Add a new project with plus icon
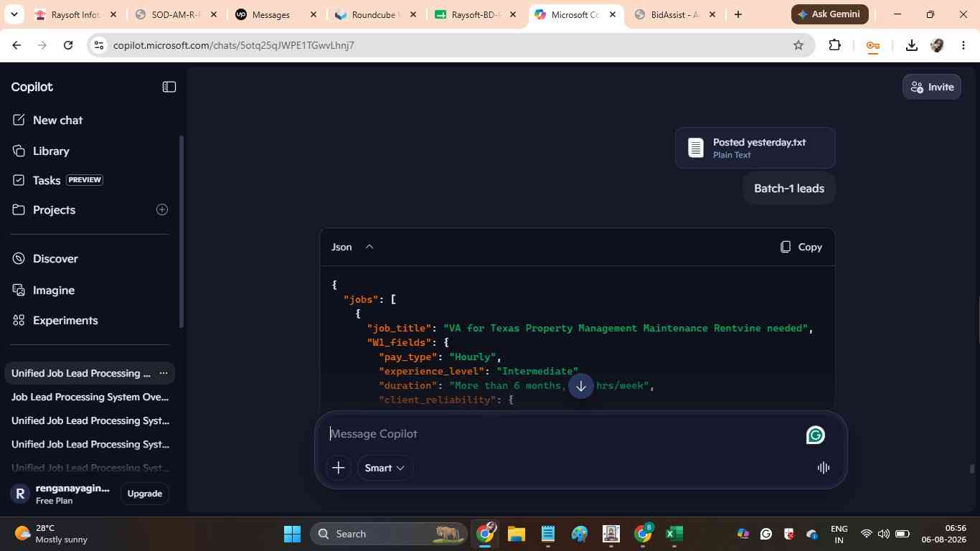 tap(162, 209)
